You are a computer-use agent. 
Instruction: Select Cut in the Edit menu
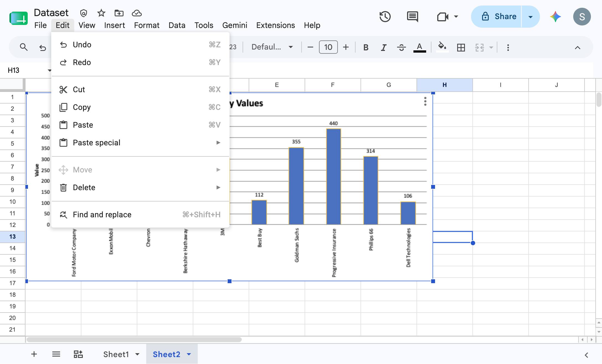coord(140,89)
